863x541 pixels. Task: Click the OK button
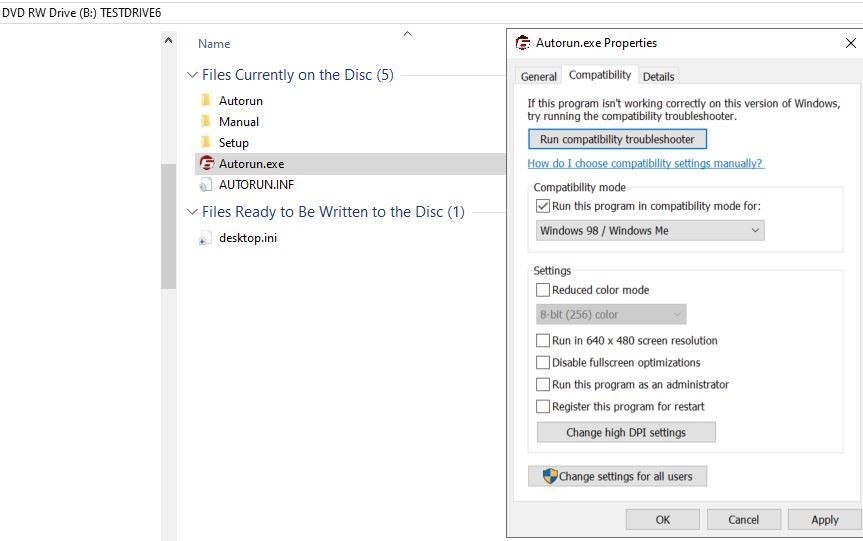click(x=663, y=520)
